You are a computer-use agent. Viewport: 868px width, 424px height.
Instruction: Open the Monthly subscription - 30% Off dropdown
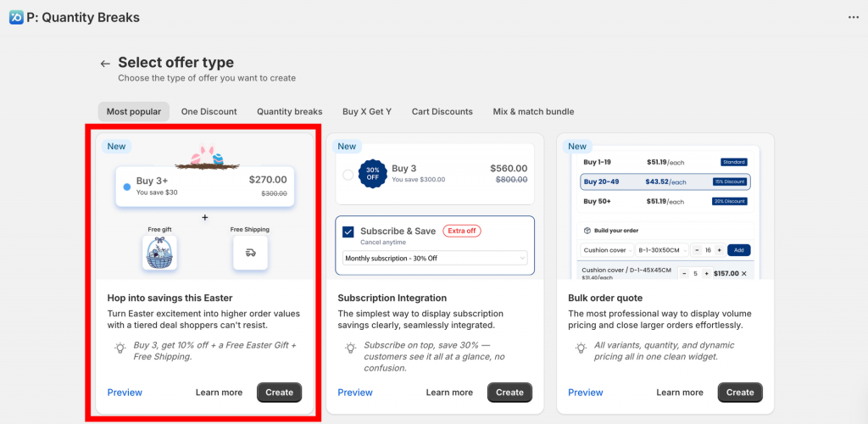[435, 258]
